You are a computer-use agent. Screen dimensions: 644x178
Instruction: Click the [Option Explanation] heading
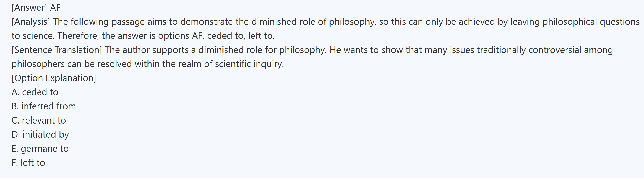(x=54, y=78)
